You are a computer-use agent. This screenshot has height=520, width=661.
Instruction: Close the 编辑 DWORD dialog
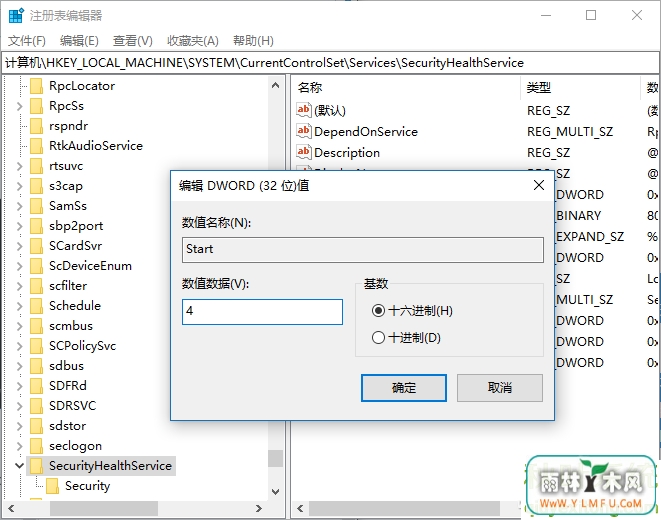(x=539, y=185)
